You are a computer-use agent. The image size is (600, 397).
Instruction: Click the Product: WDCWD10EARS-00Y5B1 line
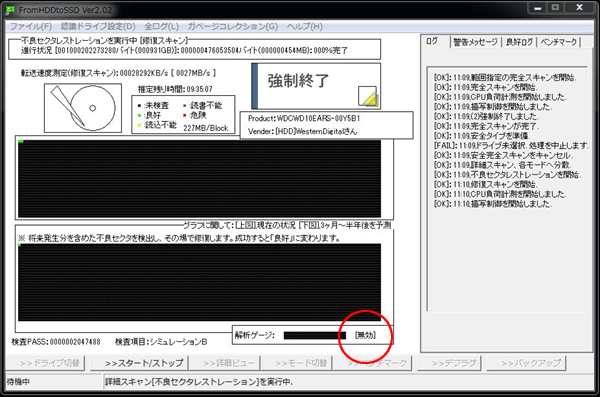coord(304,118)
